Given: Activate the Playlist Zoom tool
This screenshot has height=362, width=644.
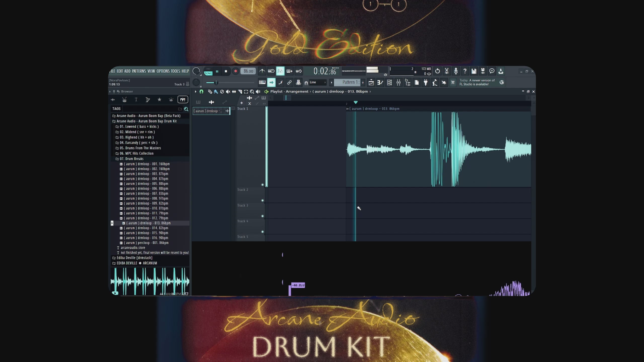Looking at the screenshot, I should pyautogui.click(x=252, y=92).
